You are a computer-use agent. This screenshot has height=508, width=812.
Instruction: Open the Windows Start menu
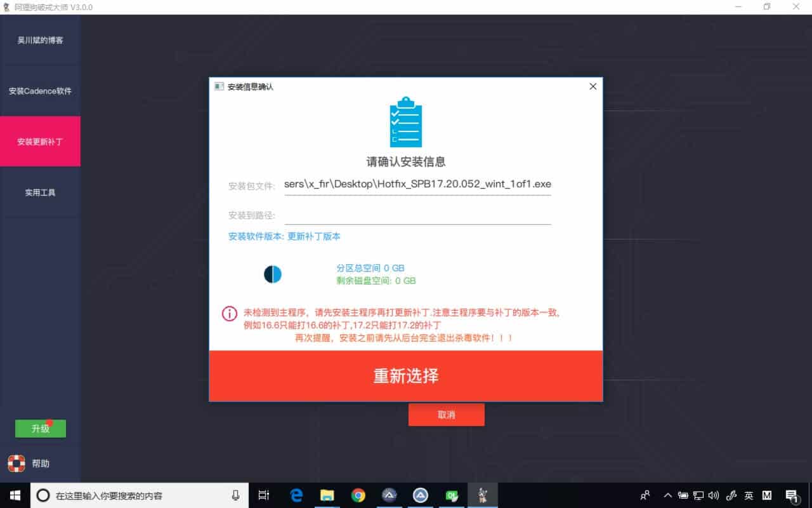[x=15, y=495]
